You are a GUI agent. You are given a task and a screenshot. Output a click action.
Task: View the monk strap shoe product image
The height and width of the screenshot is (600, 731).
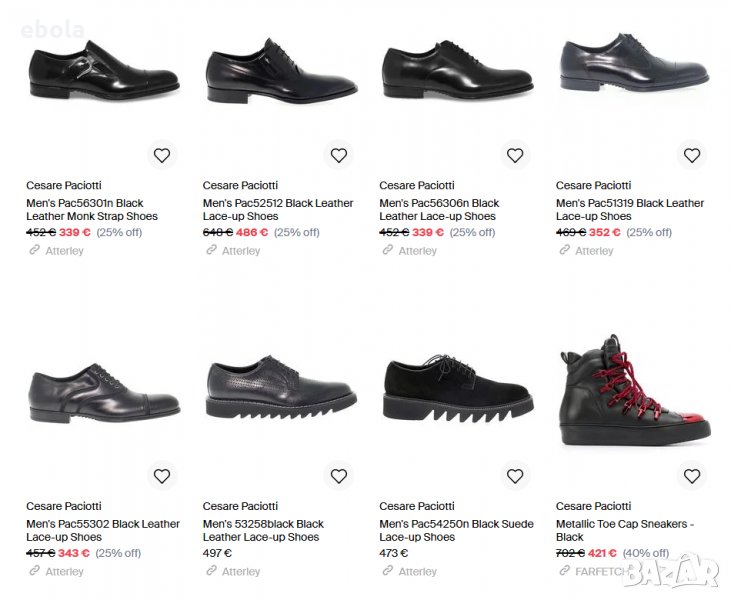tap(103, 76)
